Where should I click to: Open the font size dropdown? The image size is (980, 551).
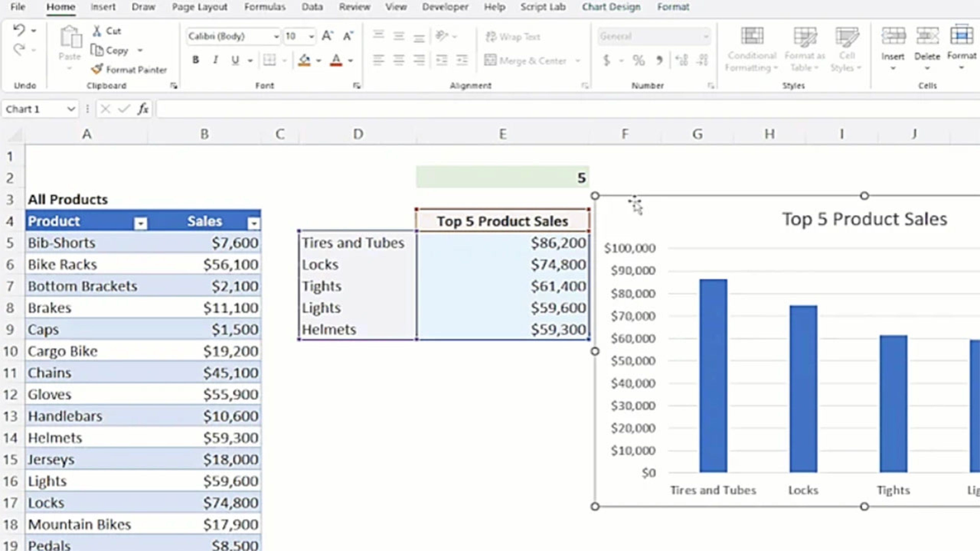pos(311,36)
